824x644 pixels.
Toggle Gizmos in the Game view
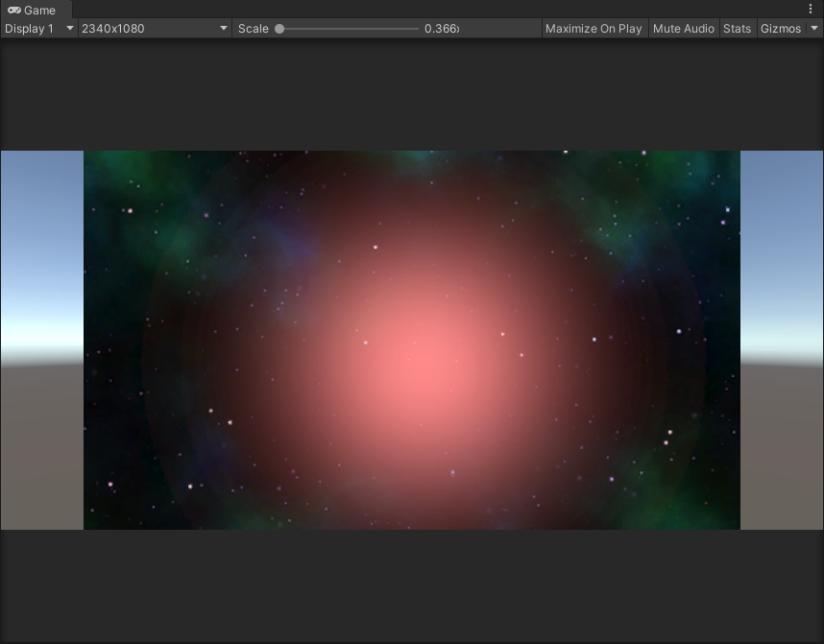coord(780,29)
